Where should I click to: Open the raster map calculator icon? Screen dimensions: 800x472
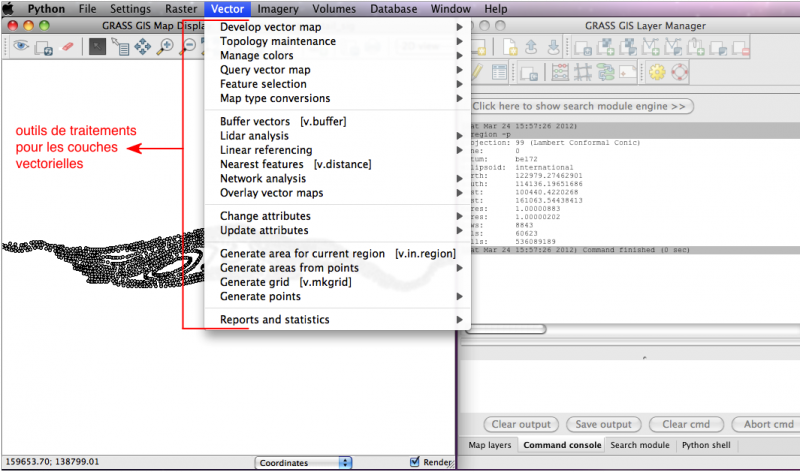[560, 72]
